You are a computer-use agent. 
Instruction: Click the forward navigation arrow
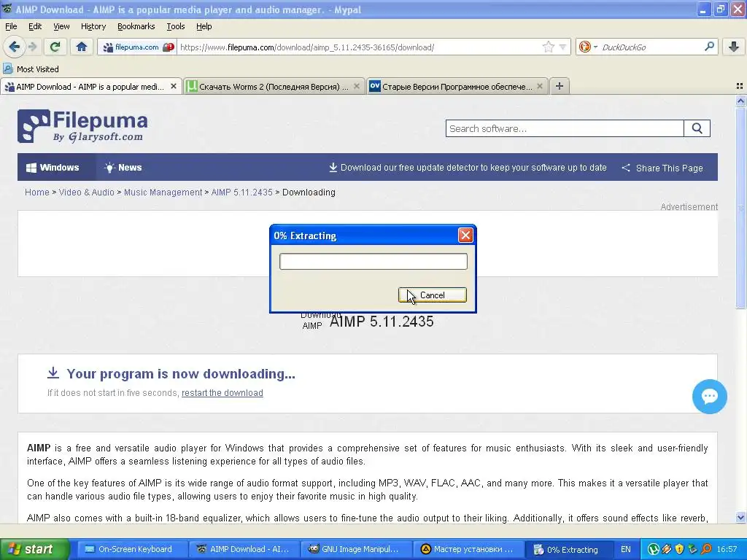coord(32,47)
